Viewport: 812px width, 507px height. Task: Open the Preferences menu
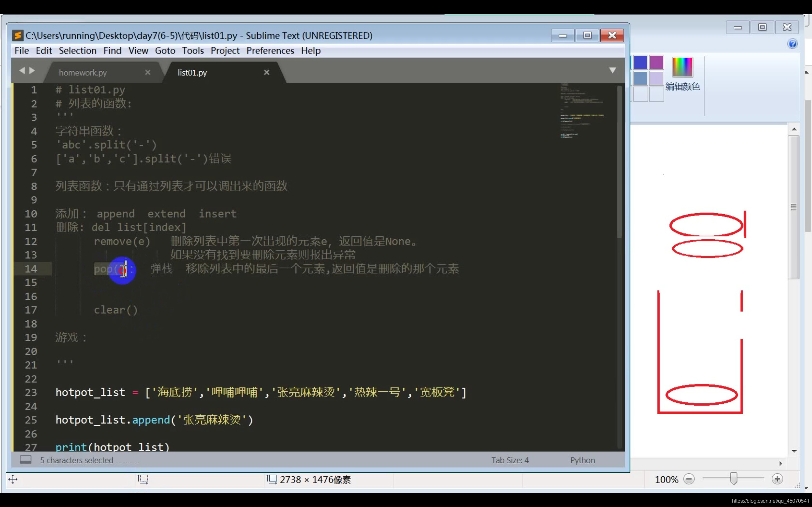[x=270, y=51]
